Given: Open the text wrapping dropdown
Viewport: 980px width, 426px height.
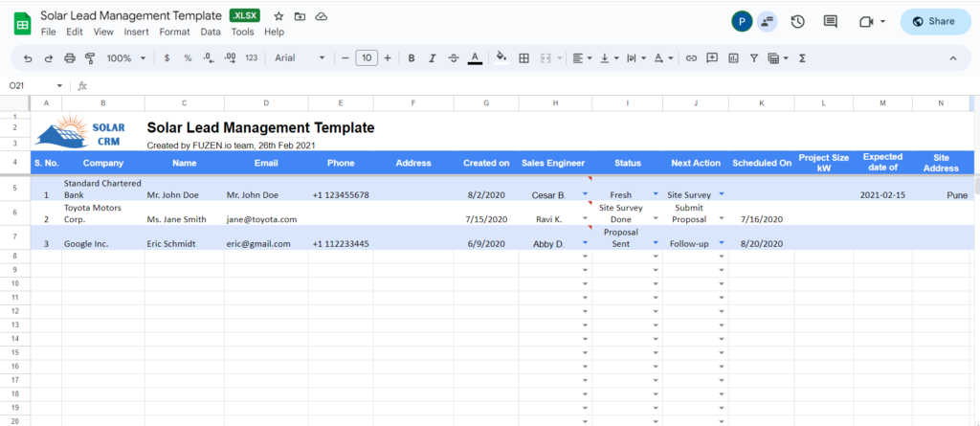Looking at the screenshot, I should [635, 58].
